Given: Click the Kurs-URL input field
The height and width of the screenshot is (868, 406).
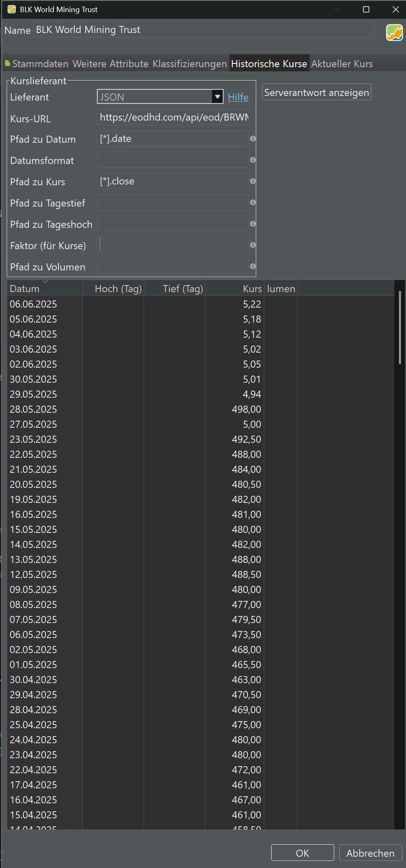Looking at the screenshot, I should click(x=173, y=117).
